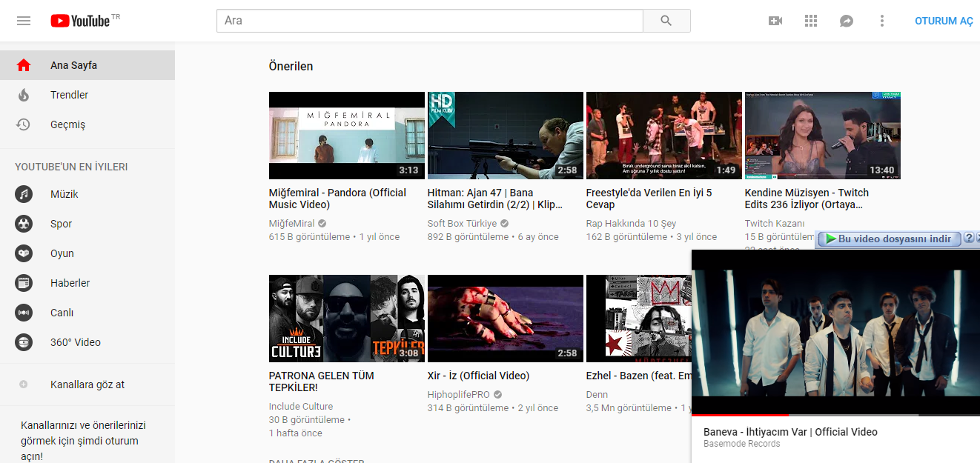This screenshot has width=980, height=463.
Task: Click the OTURUM AÇ sign-in link
Action: tap(944, 21)
